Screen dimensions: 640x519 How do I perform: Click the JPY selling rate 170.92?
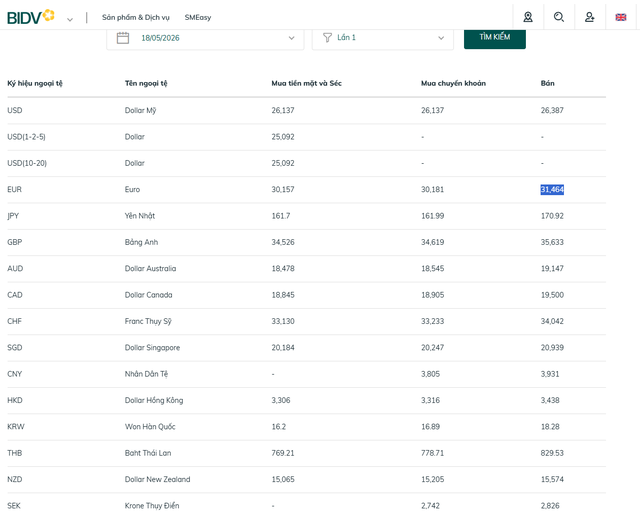552,216
